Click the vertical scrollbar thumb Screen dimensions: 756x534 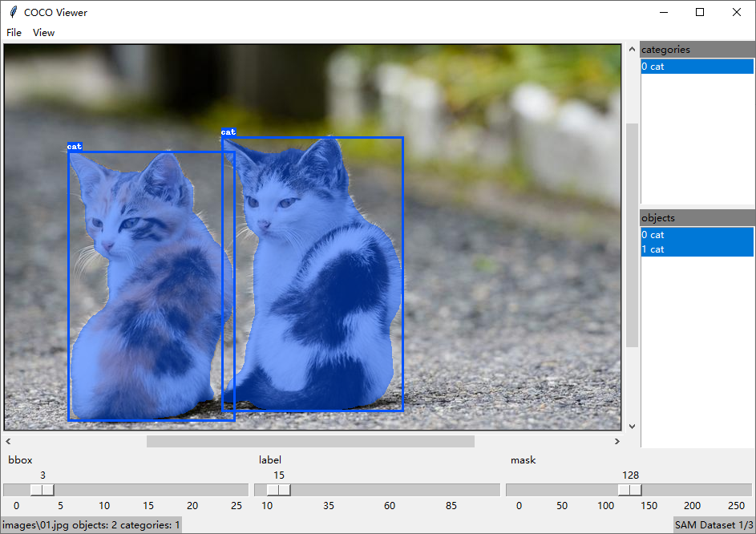(x=632, y=236)
